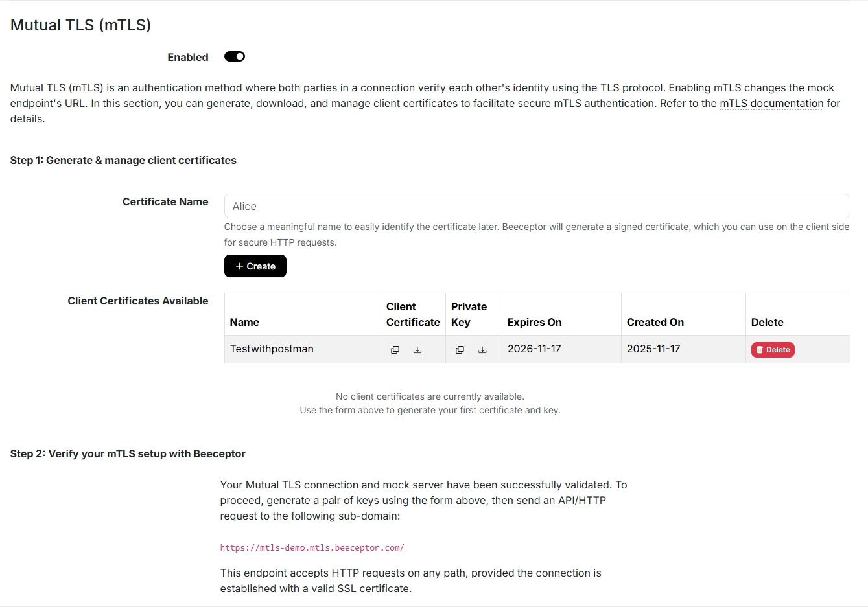The width and height of the screenshot is (868, 607).
Task: Toggle Mutual TLS off for this endpoint
Action: point(234,56)
